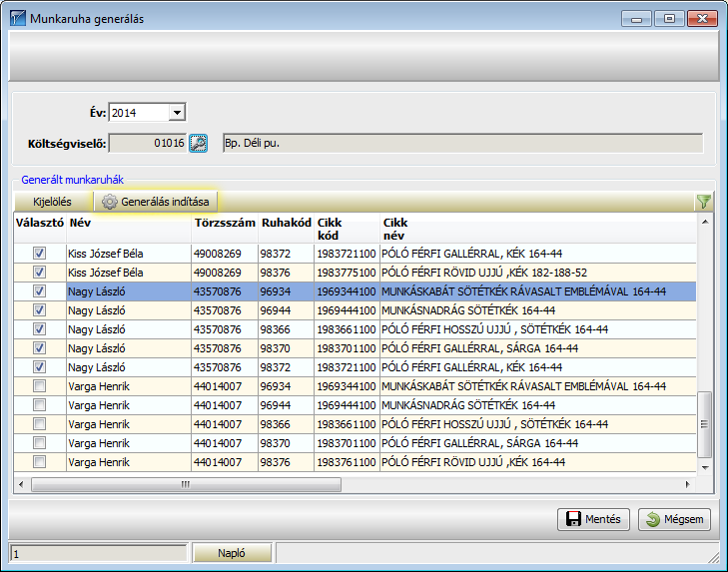The image size is (728, 572).
Task: Uncheck Nagy László row with ruhakód 98370
Action: (x=40, y=348)
